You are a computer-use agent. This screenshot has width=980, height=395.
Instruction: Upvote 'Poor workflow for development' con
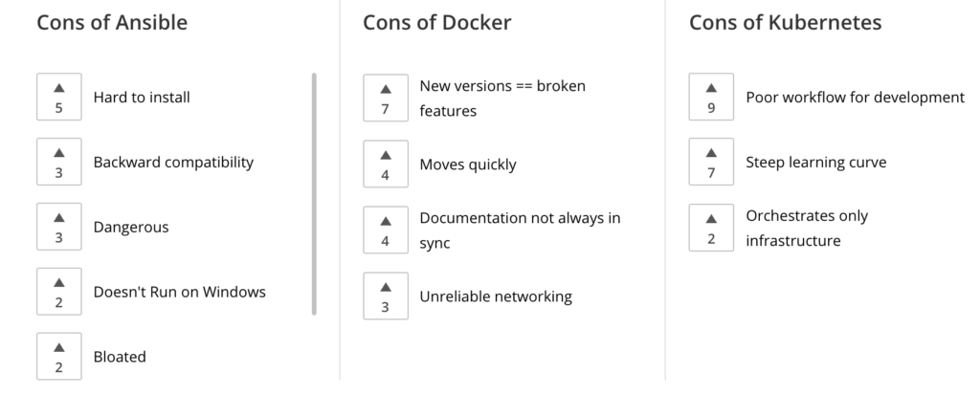pyautogui.click(x=711, y=97)
